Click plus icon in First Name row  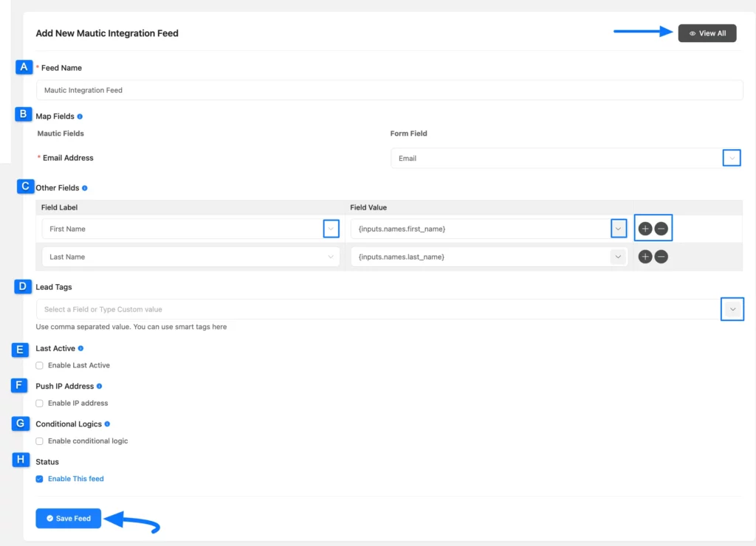click(x=645, y=229)
